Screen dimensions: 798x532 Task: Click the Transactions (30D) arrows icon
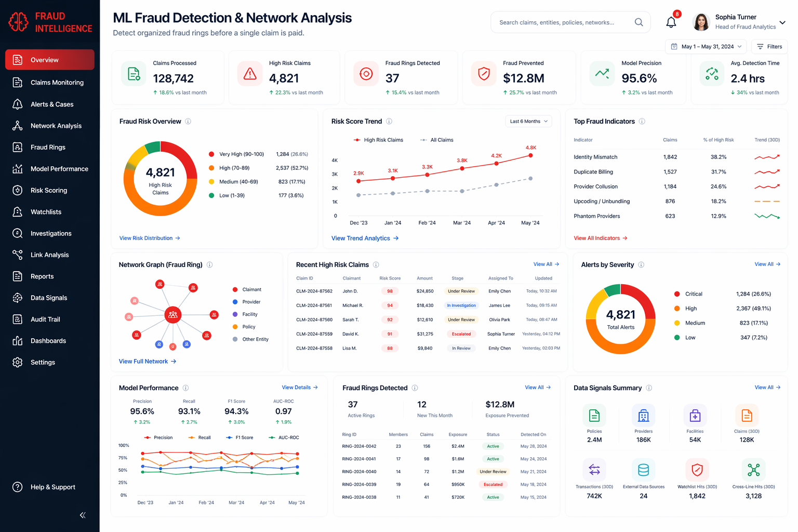point(594,470)
